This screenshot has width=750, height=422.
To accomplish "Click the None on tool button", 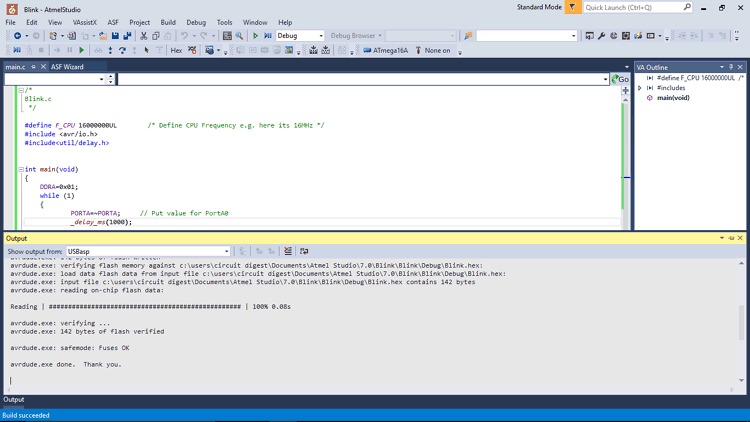I will [433, 50].
